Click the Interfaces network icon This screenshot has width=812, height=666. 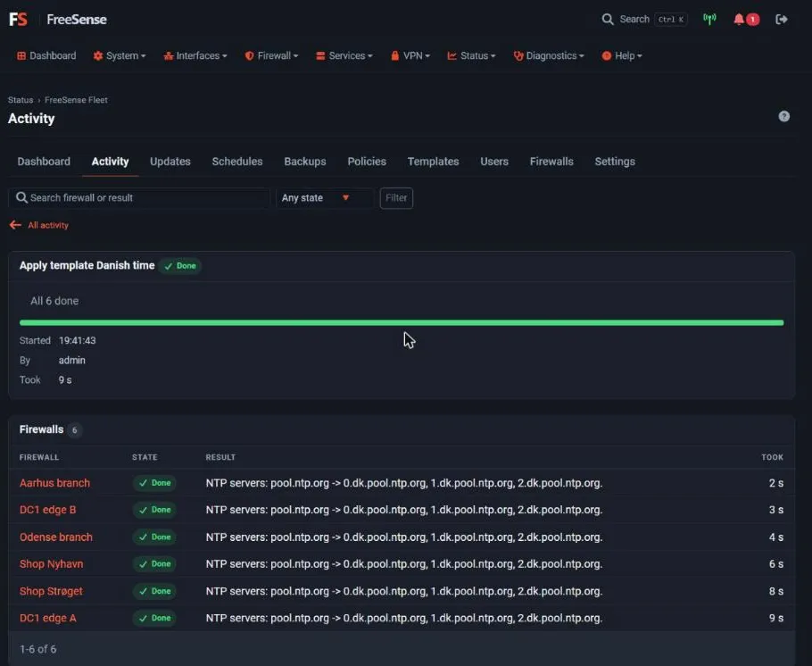click(x=169, y=55)
